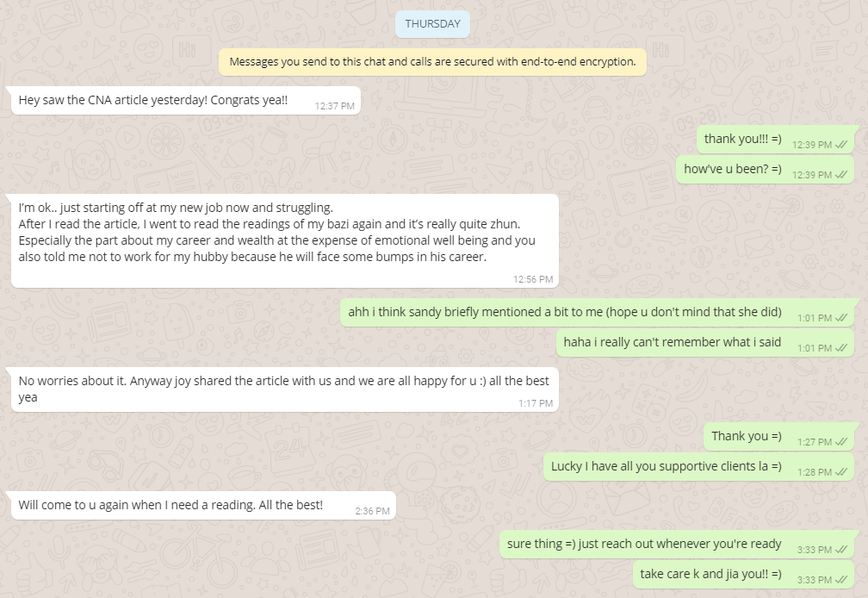Click the 2:36 PM timestamp

point(372,510)
